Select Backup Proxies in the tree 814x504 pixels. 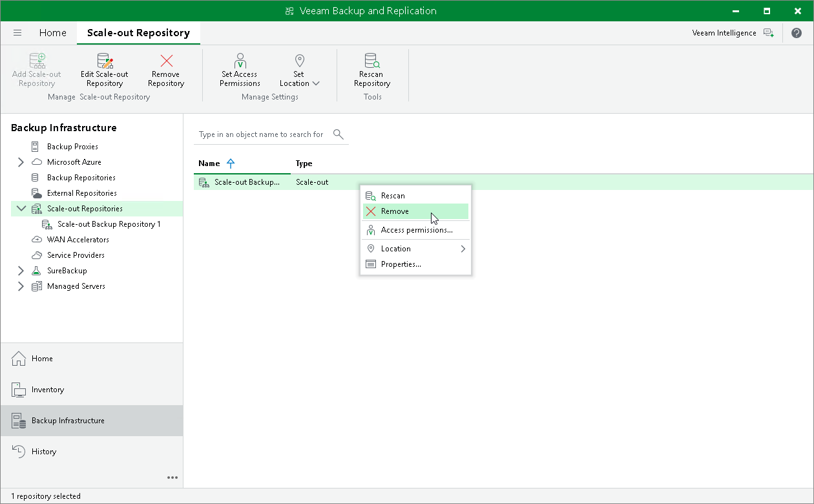pos(72,147)
